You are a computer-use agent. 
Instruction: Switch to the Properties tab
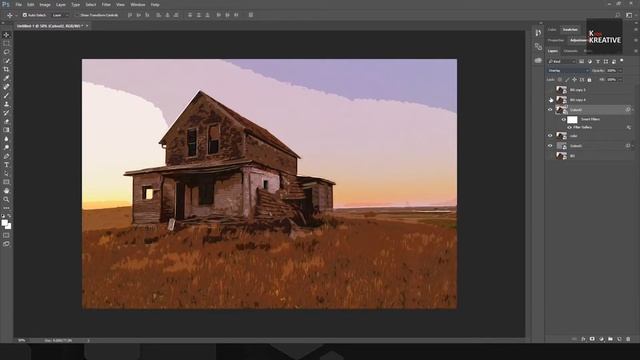pyautogui.click(x=556, y=40)
